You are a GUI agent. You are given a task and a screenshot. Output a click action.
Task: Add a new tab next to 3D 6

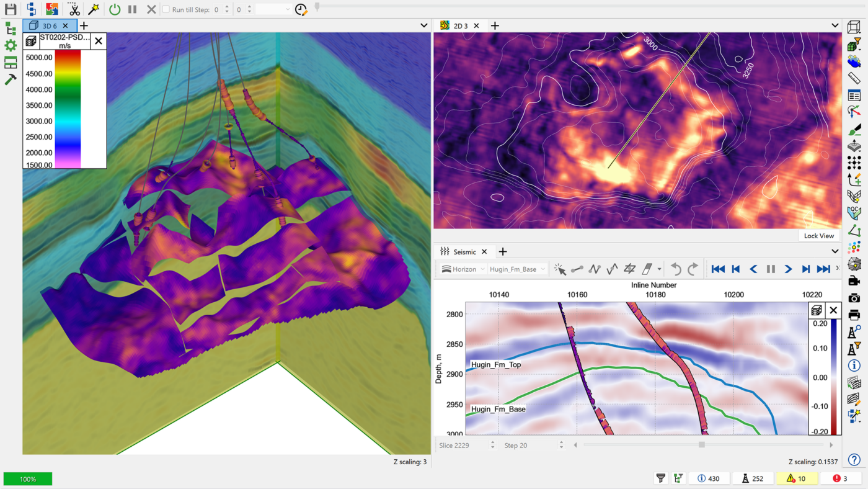[x=84, y=25]
